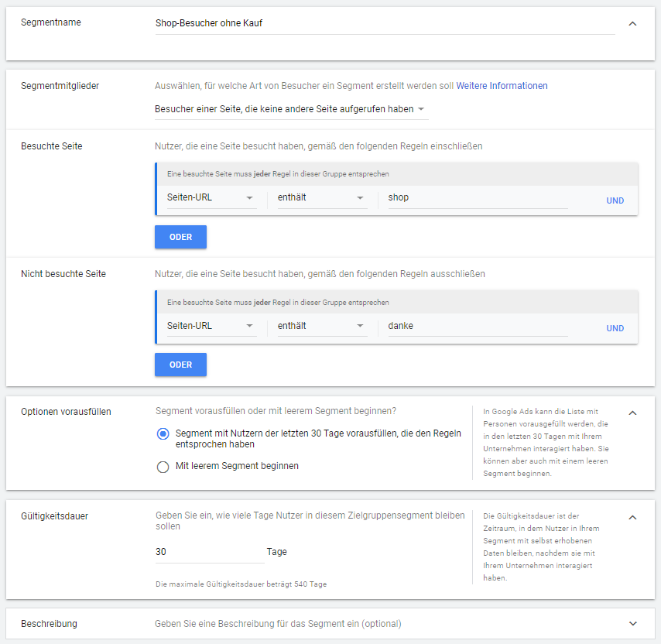Select 'Segment mit Nutzern der letzten 30 Tage vorausfüllen'

point(163,435)
